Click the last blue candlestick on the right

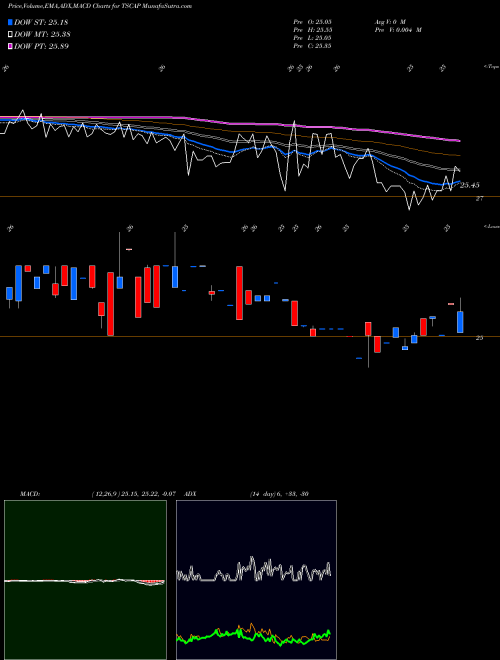460,322
